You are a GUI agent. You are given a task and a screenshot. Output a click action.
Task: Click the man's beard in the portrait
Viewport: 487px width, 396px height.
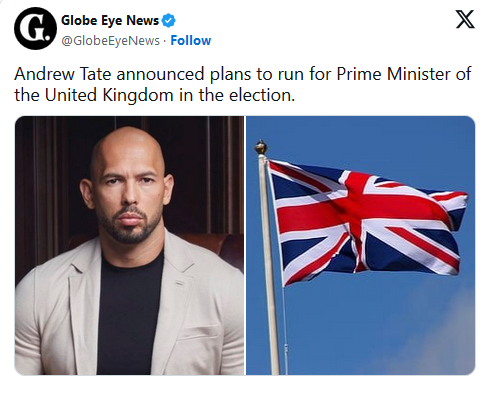[x=131, y=225]
